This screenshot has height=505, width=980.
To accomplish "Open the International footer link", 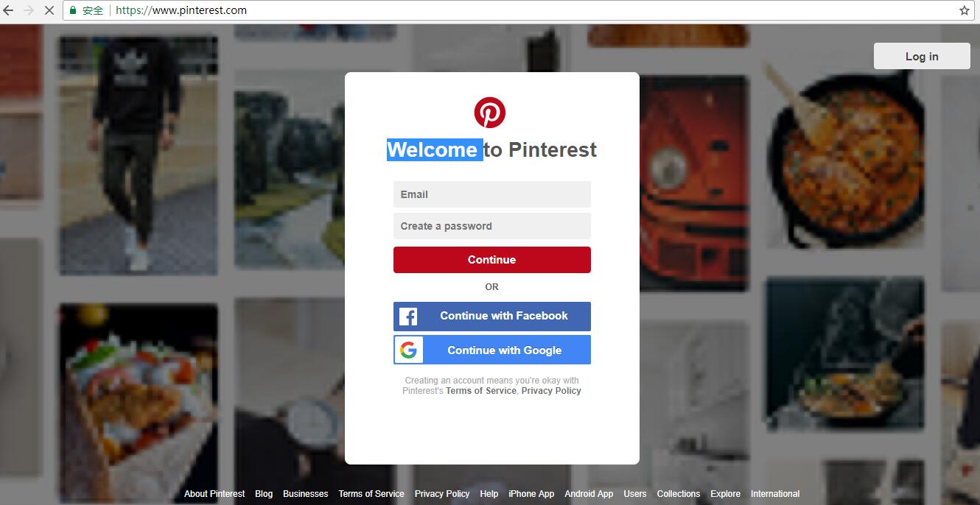I will (x=775, y=494).
